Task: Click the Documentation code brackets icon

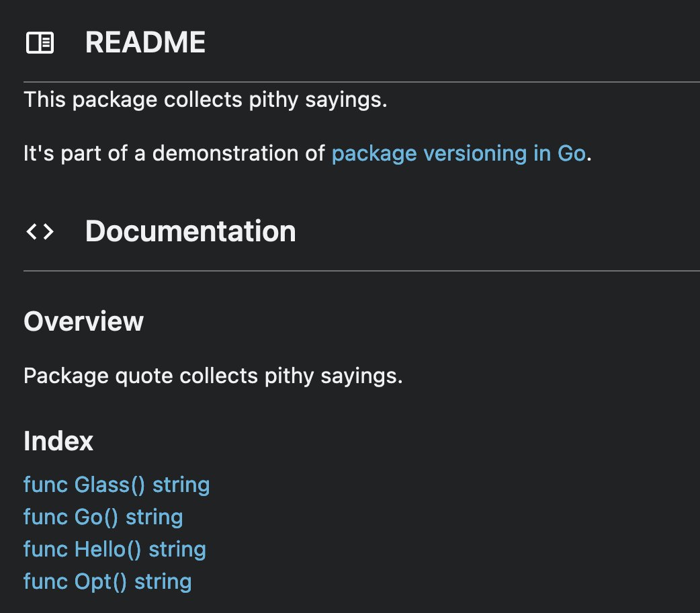Action: pos(40,232)
